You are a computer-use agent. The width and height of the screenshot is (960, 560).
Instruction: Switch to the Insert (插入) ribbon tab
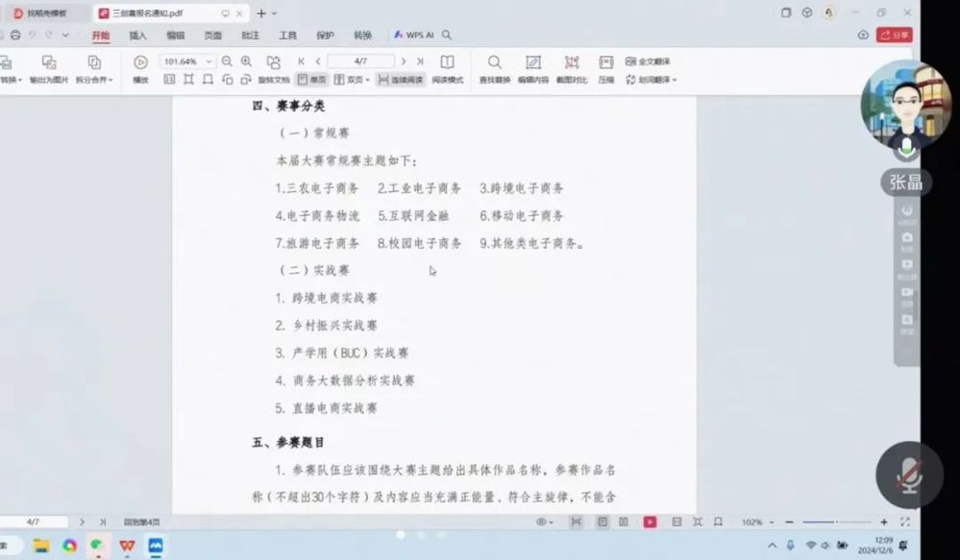138,36
